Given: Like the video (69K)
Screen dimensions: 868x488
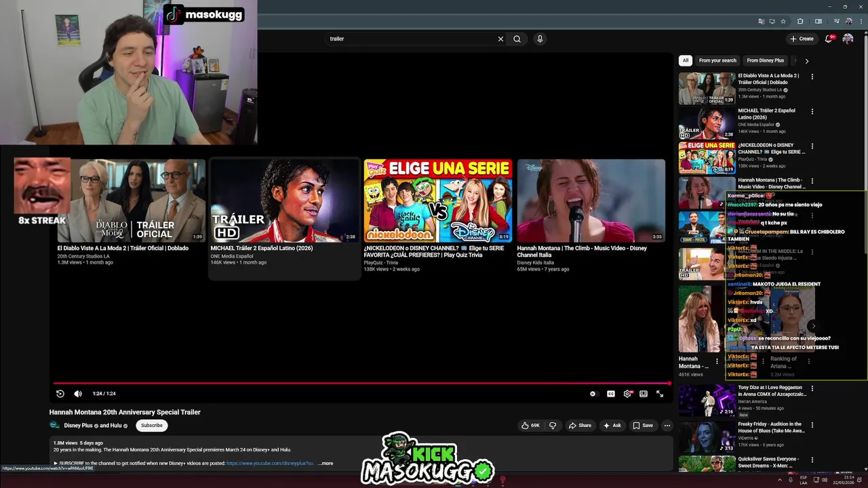Looking at the screenshot, I should click(530, 426).
